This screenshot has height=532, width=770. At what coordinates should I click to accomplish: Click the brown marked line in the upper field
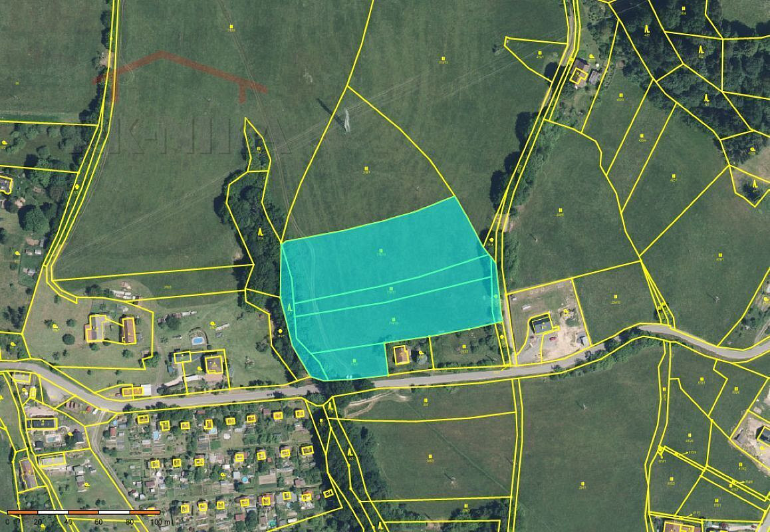tap(181, 74)
